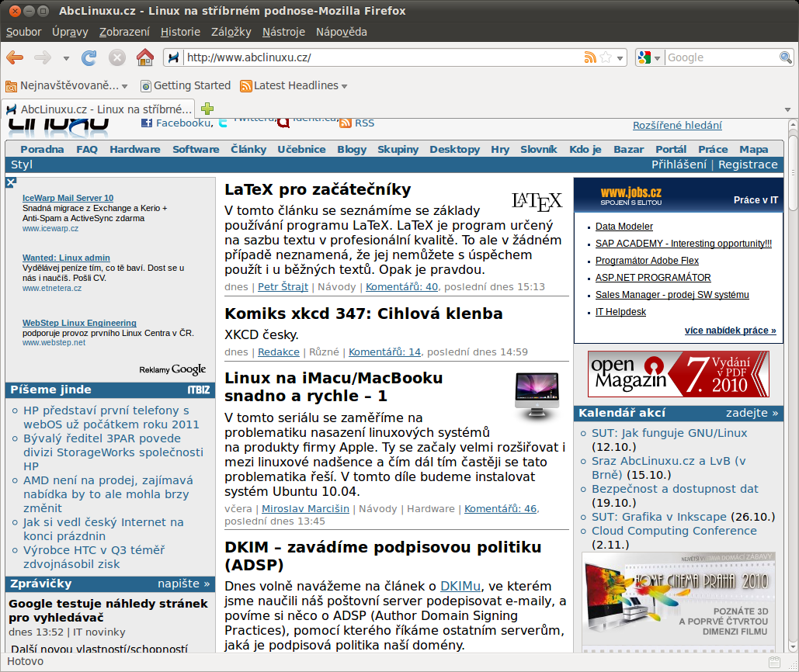Open the DKIMu link in article text
799x672 pixels.
(460, 586)
